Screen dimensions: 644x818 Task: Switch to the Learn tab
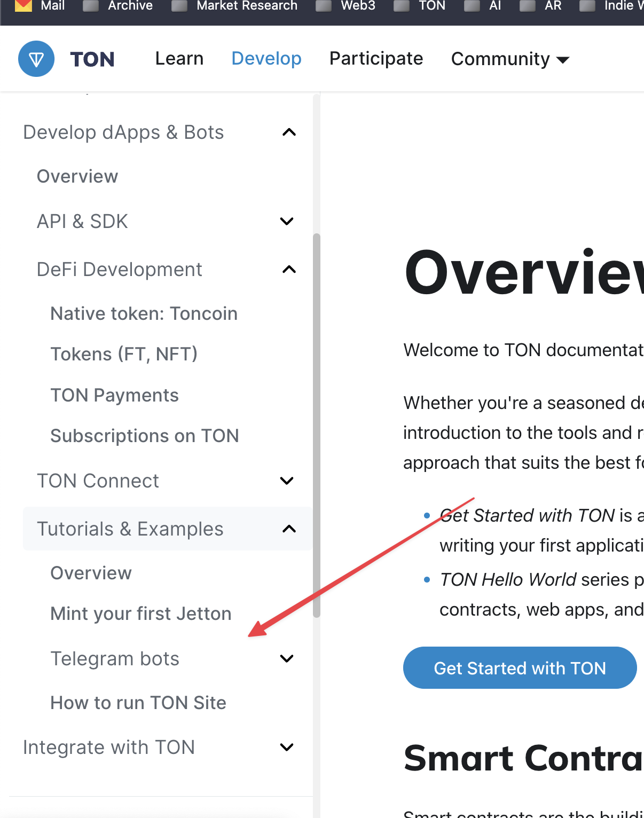pos(179,59)
